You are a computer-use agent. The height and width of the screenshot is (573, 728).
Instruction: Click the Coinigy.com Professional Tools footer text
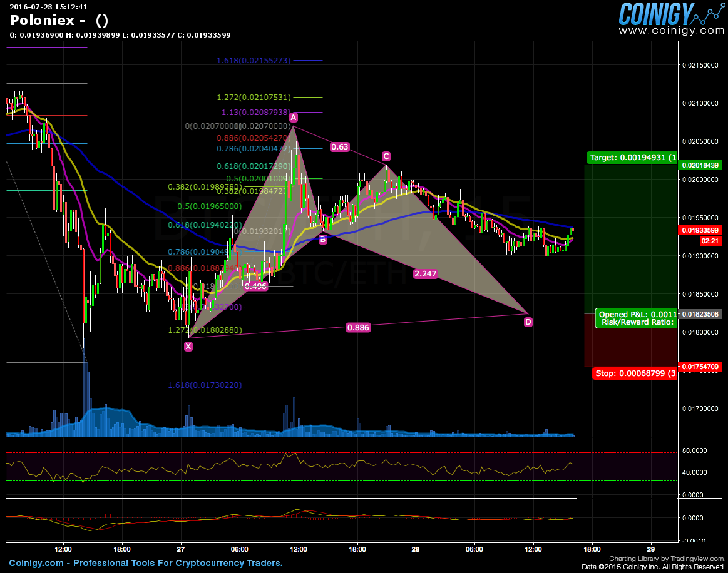(x=146, y=563)
